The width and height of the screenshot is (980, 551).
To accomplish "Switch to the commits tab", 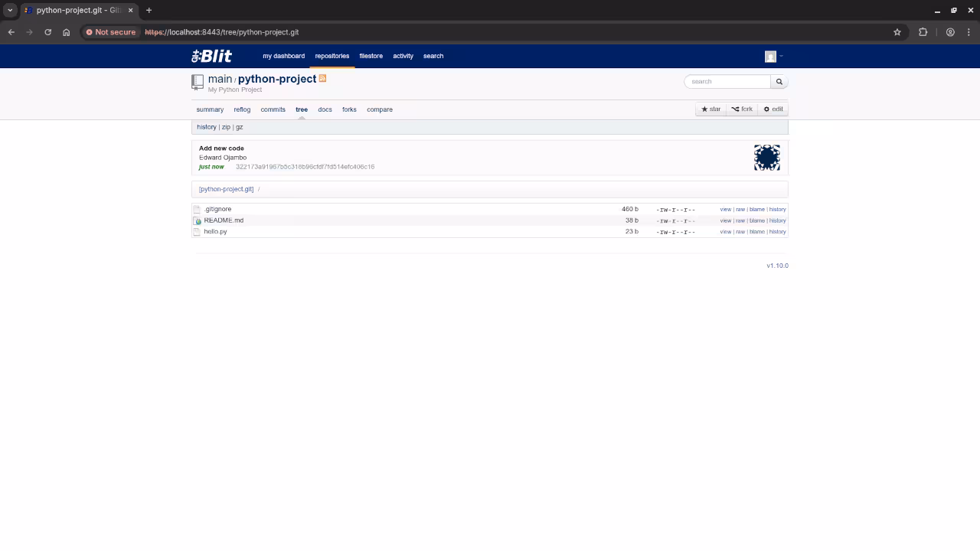I will 273,109.
